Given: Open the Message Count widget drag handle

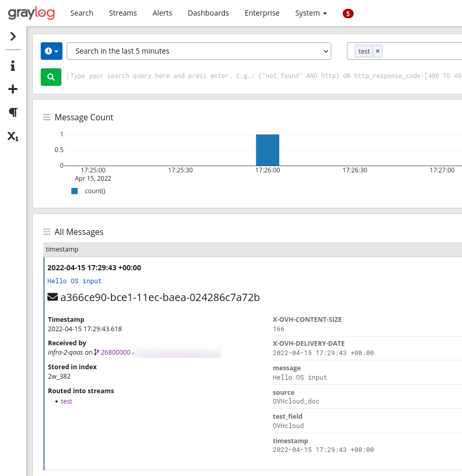Looking at the screenshot, I should click(x=47, y=118).
